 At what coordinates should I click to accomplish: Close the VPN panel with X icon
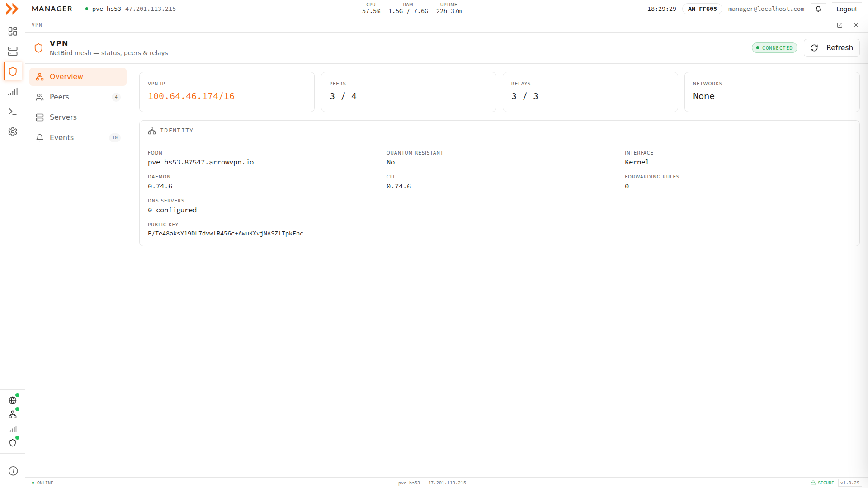pos(856,25)
